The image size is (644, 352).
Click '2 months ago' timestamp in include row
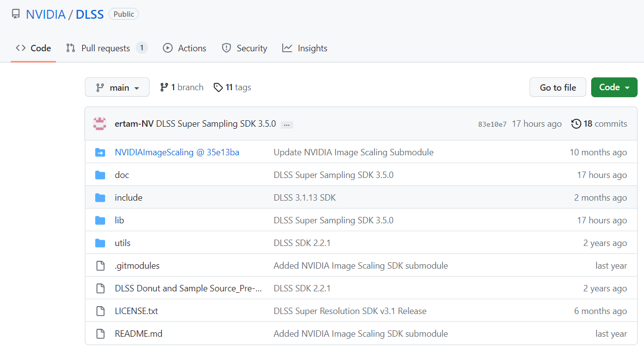tap(601, 198)
